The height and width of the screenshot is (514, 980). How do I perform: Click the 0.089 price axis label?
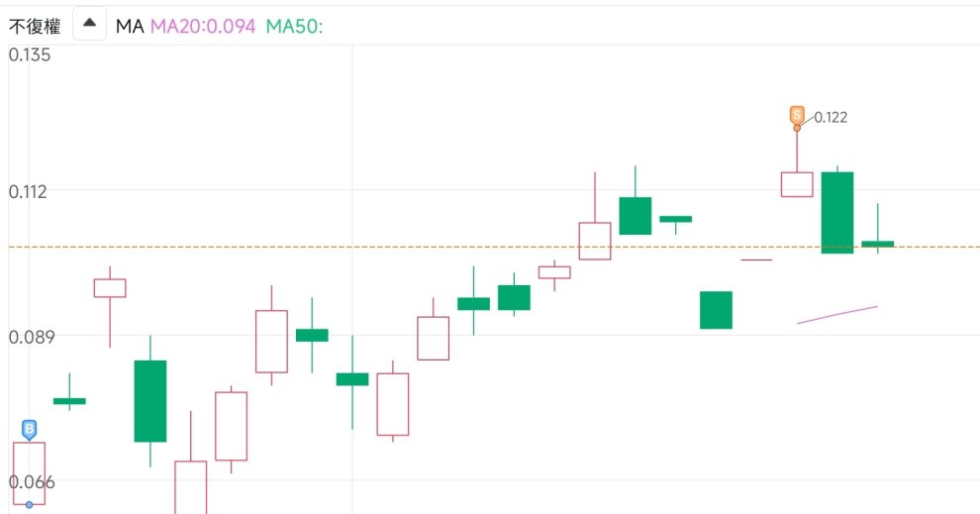(x=30, y=337)
